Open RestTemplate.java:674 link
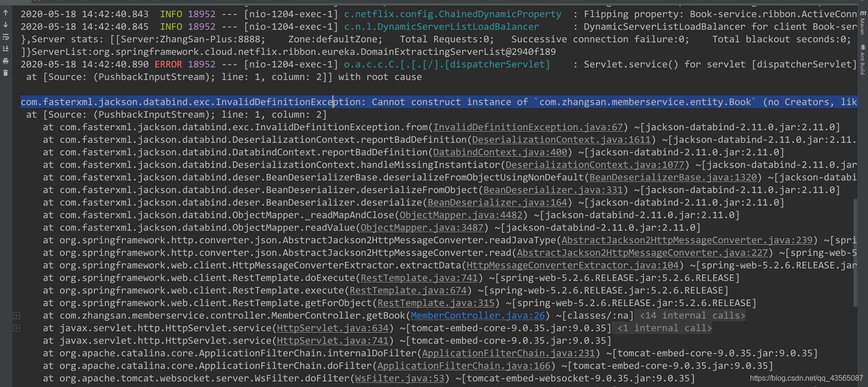 (x=408, y=290)
